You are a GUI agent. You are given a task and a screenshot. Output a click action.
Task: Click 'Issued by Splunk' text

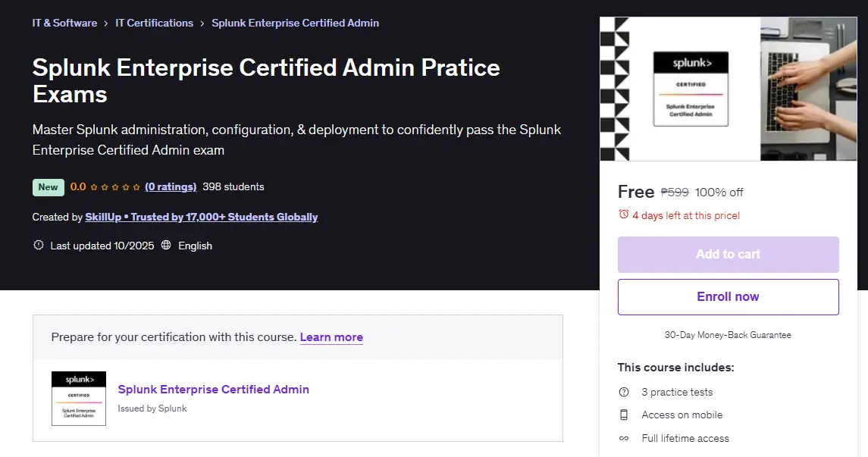(152, 408)
